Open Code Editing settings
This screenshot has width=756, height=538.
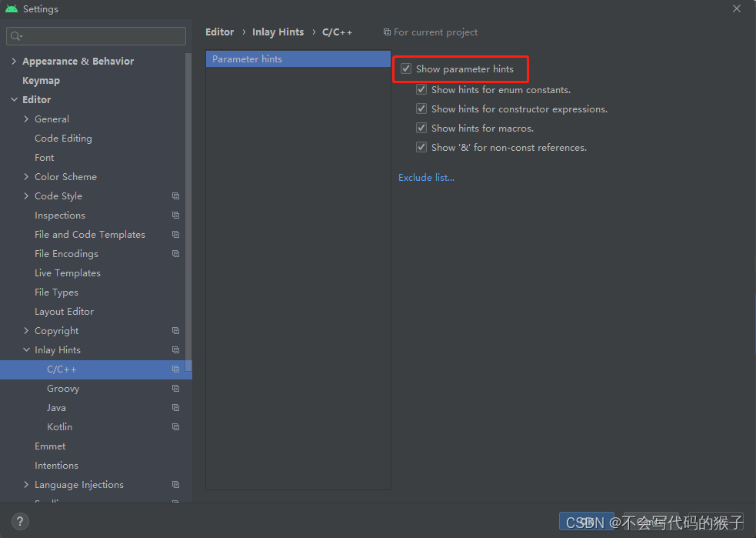tap(63, 139)
